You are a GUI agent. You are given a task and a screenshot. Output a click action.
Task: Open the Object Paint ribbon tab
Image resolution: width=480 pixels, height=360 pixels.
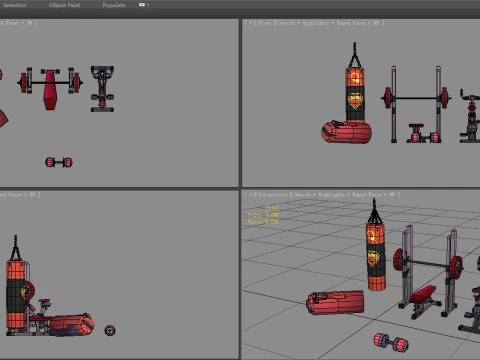point(64,5)
